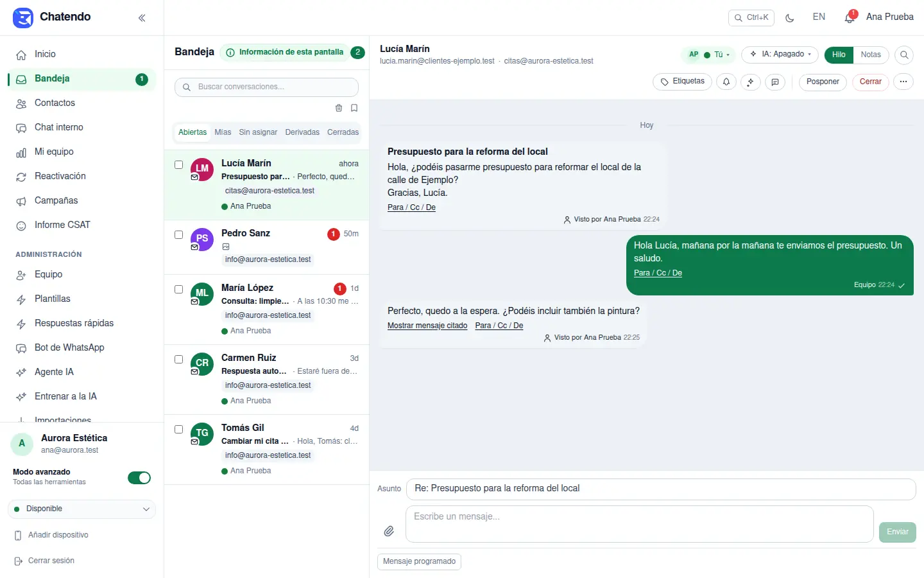The width and height of the screenshot is (924, 578).
Task: Click the sparkle AI icon beside Posponer
Action: click(x=751, y=82)
